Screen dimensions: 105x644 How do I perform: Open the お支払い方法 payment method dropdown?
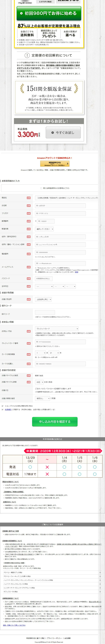point(57,328)
